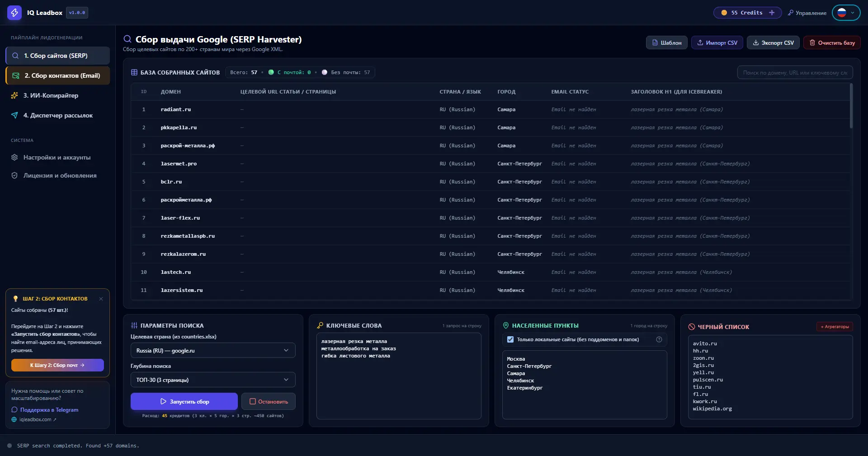The image size is (868, 456).
Task: Open 4. Диспетчер рассылок step
Action: click(57, 115)
